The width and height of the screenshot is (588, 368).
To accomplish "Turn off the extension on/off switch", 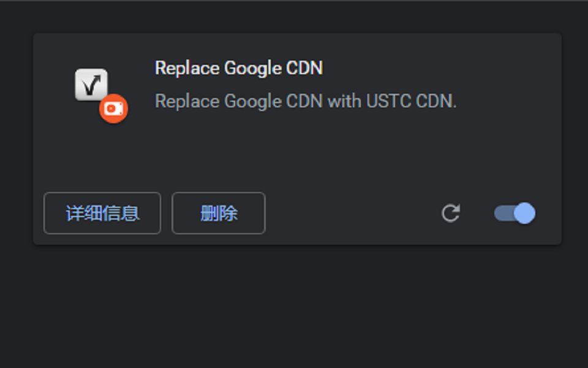I will tap(514, 213).
